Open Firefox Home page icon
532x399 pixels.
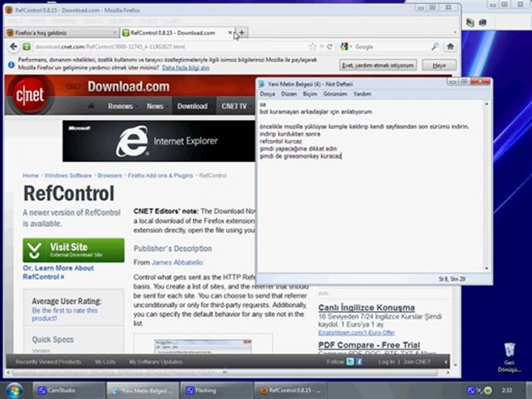450,47
